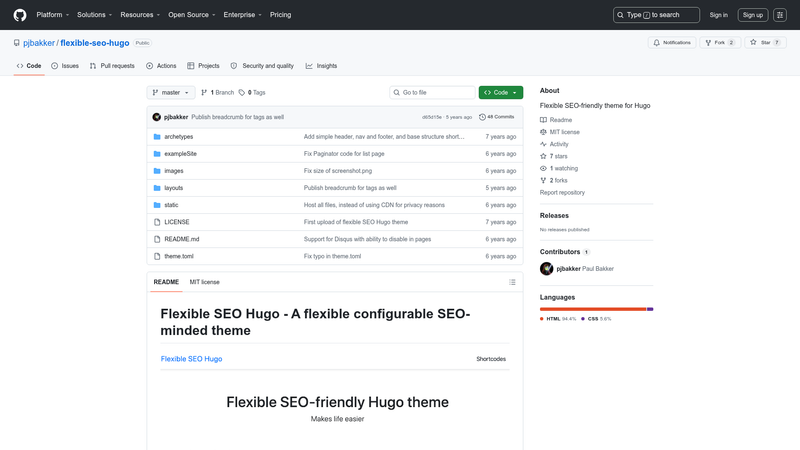Open the Actions tab
The width and height of the screenshot is (800, 450).
pos(161,66)
